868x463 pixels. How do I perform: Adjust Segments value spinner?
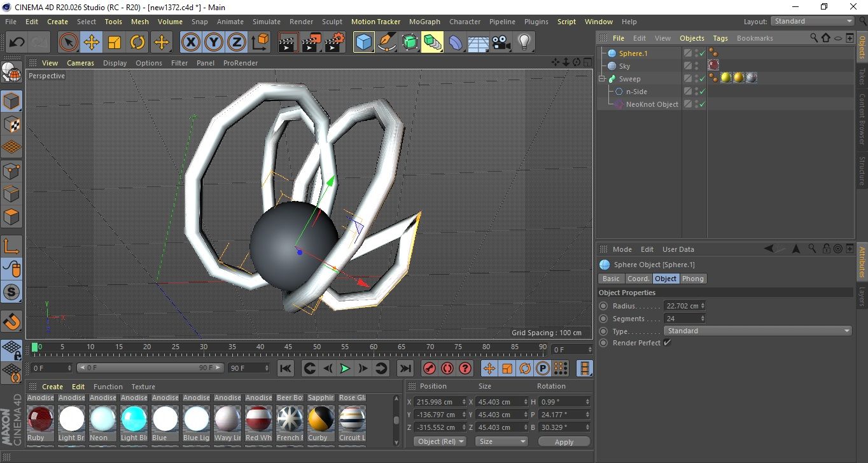[x=703, y=319]
